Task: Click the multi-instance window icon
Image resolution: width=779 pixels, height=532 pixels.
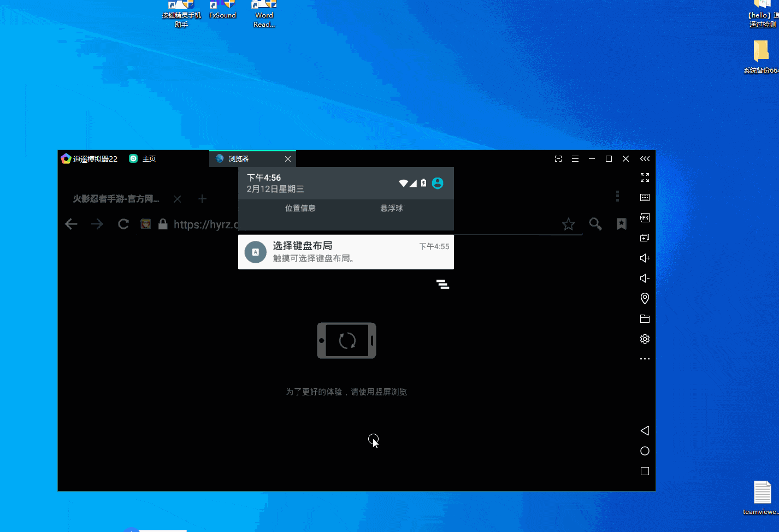Action: (x=645, y=238)
